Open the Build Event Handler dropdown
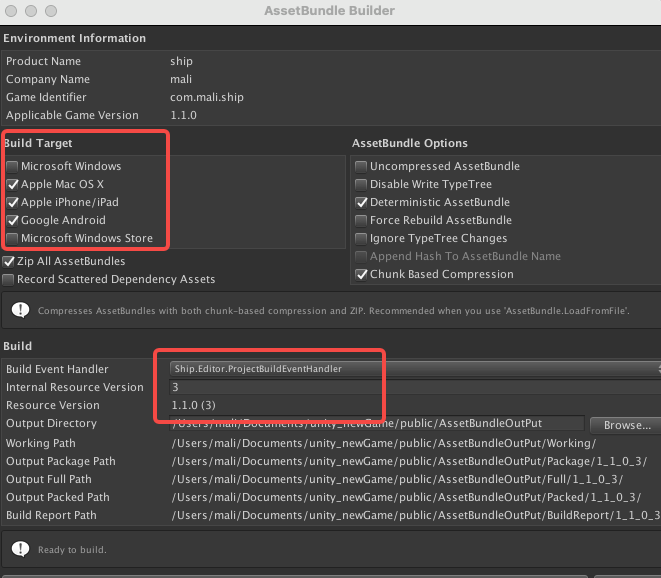 coord(415,369)
